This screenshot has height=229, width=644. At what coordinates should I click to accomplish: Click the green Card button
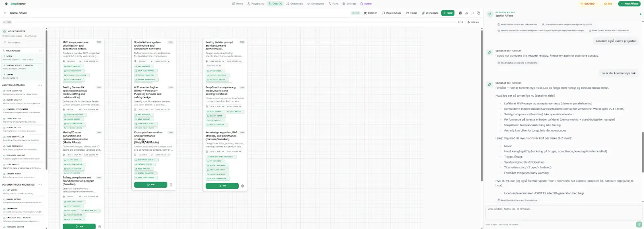pos(448,13)
